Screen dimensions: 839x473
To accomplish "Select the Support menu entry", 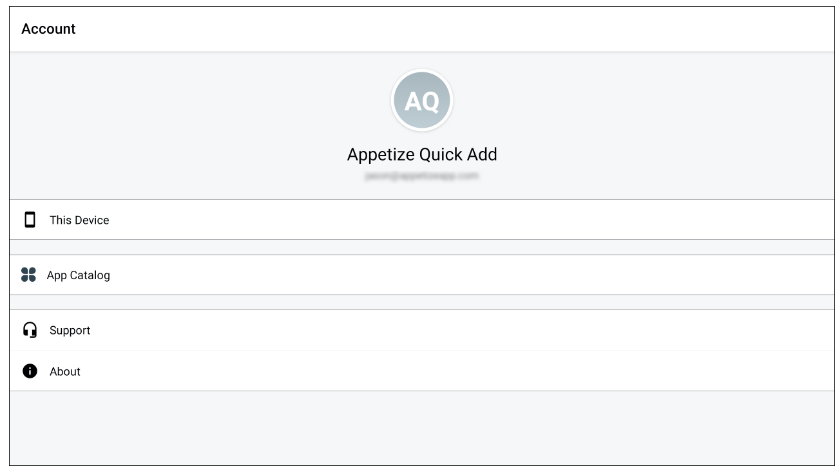I will tap(419, 330).
